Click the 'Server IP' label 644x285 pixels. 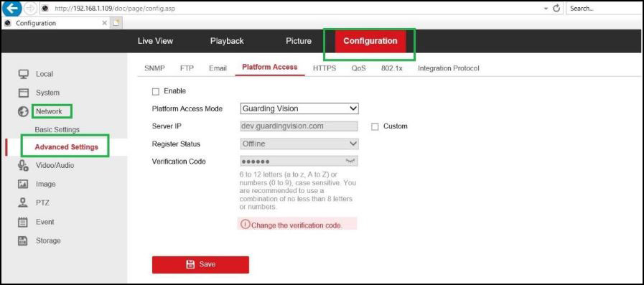(x=167, y=126)
